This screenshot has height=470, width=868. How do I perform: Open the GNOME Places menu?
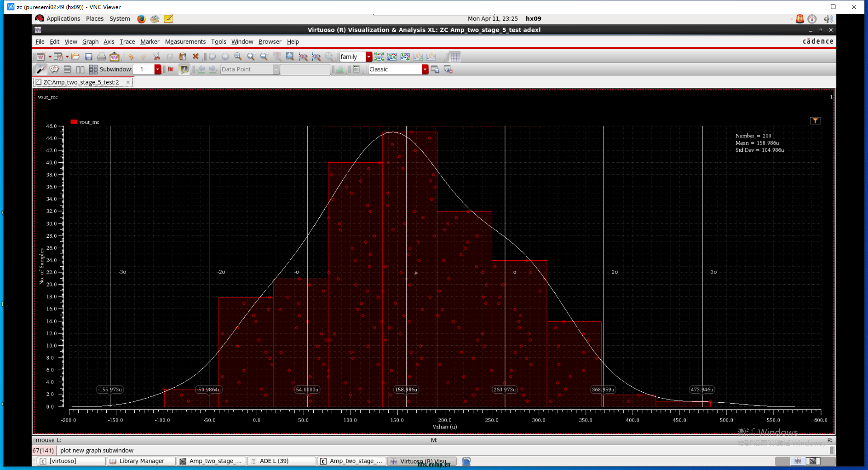click(x=94, y=19)
